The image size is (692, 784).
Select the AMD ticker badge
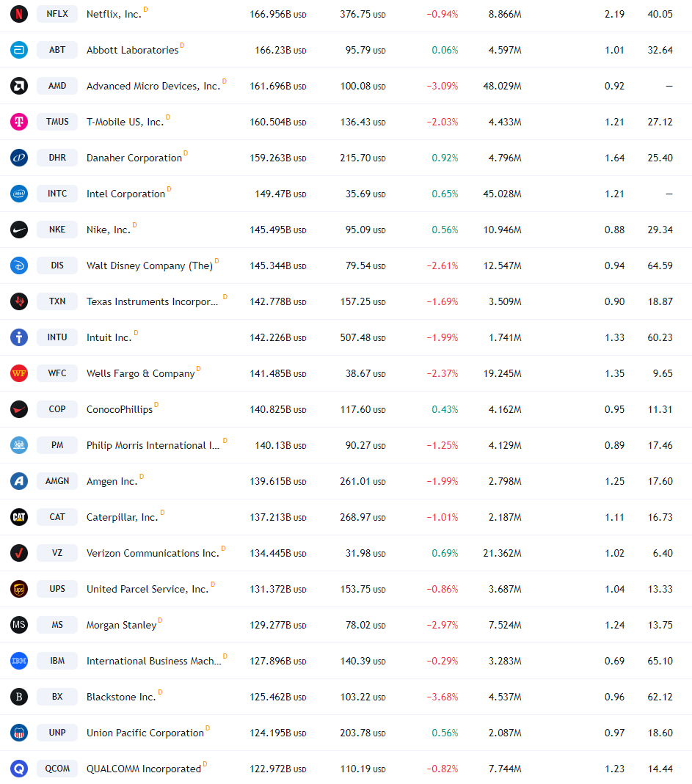57,86
